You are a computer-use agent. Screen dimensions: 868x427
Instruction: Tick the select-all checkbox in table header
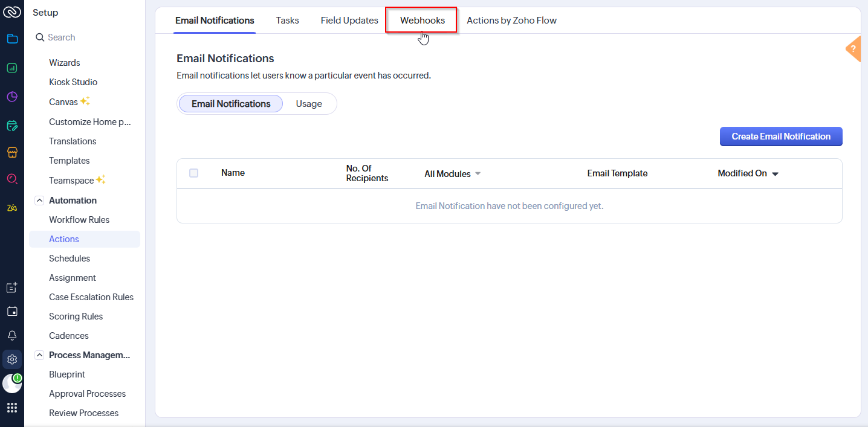pos(193,173)
